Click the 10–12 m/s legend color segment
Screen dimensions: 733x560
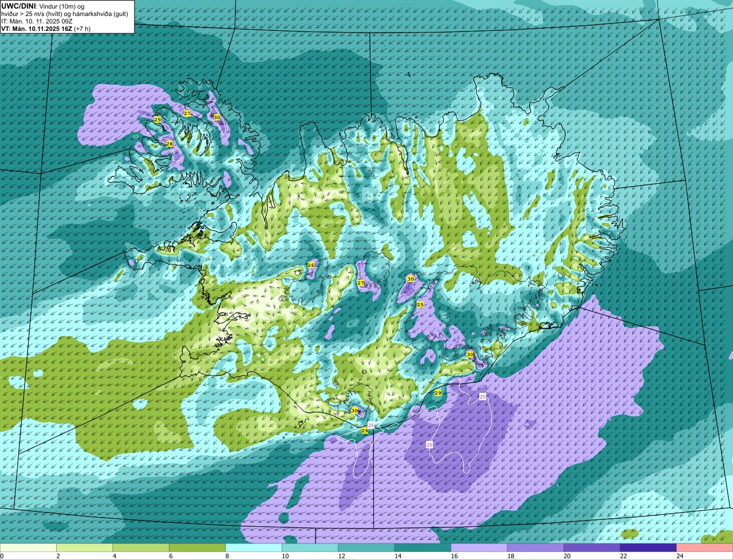click(x=310, y=548)
